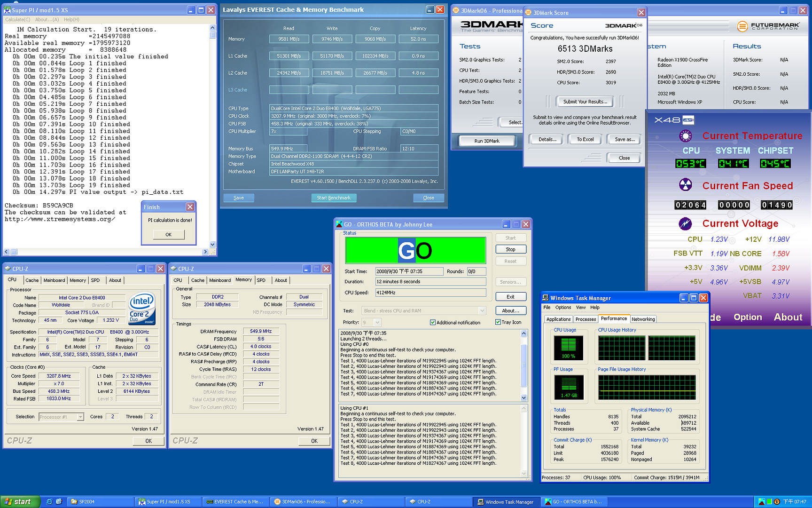
Task: Click Super PI horizontal scroll-right arrow
Action: [205, 252]
